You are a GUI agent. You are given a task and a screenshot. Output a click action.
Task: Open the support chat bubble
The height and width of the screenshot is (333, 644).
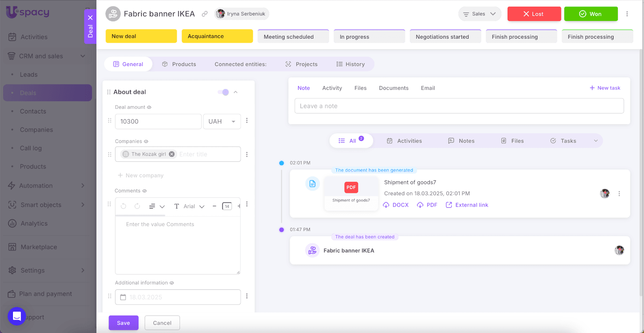pyautogui.click(x=17, y=316)
